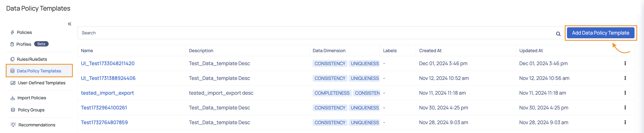The width and height of the screenshot is (644, 133).
Task: Click the search magnifier icon
Action: coord(558,34)
